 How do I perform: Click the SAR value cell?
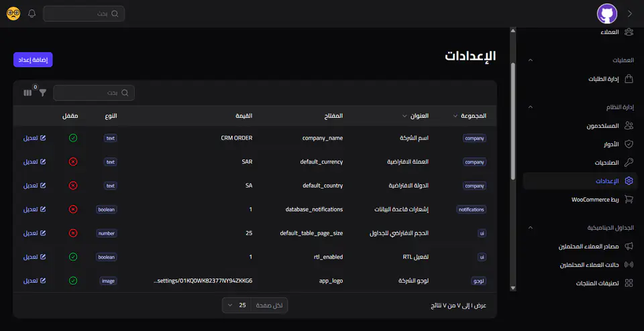click(247, 162)
